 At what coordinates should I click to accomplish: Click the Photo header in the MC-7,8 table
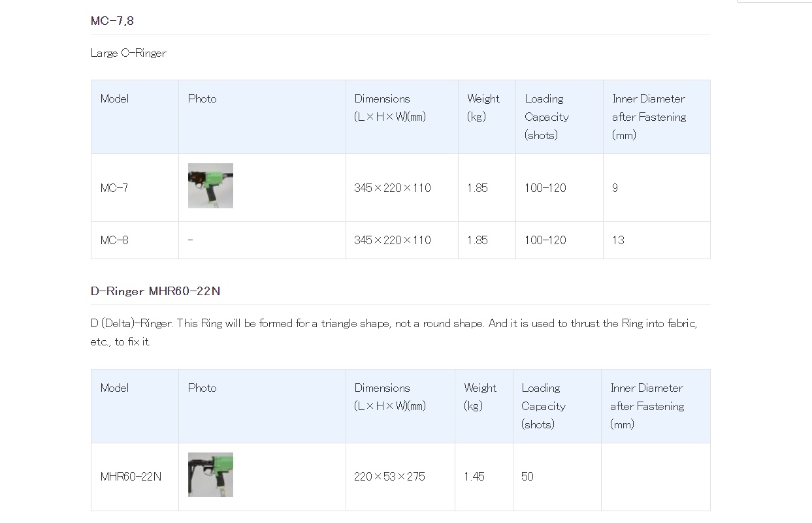[x=202, y=99]
